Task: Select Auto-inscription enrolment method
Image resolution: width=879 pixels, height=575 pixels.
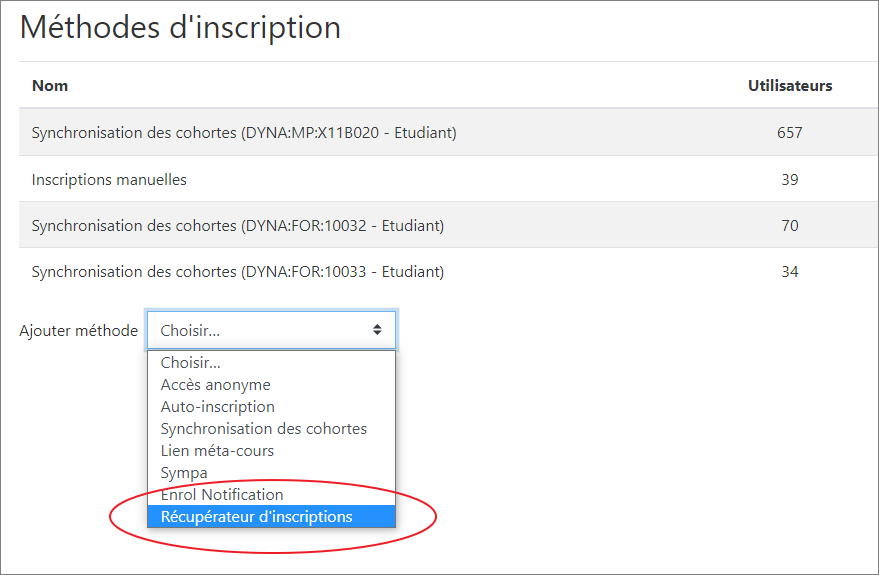Action: 217,407
